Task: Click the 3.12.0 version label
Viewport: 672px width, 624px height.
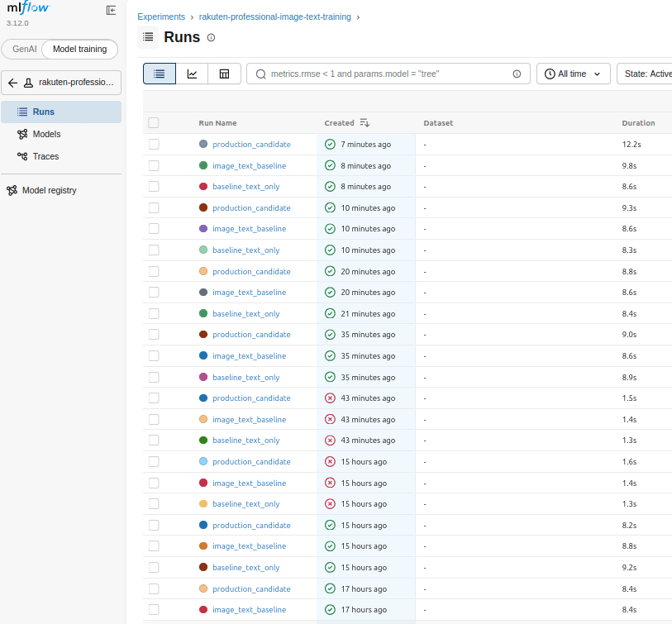Action: click(17, 23)
